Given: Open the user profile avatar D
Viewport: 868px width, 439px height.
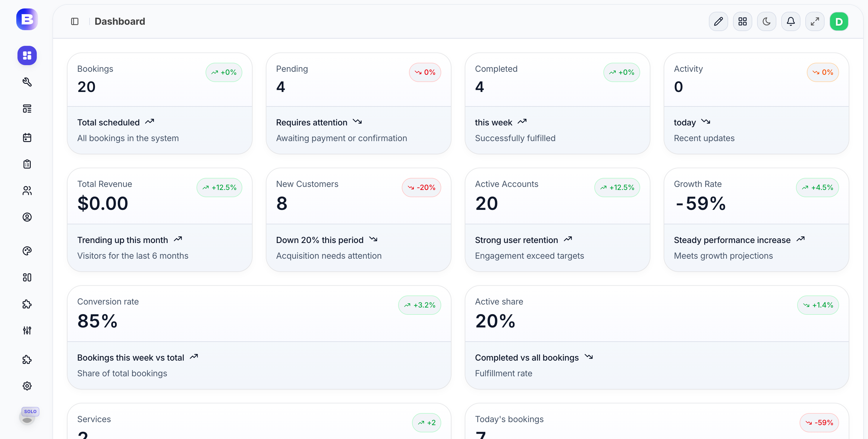Looking at the screenshot, I should [x=839, y=21].
